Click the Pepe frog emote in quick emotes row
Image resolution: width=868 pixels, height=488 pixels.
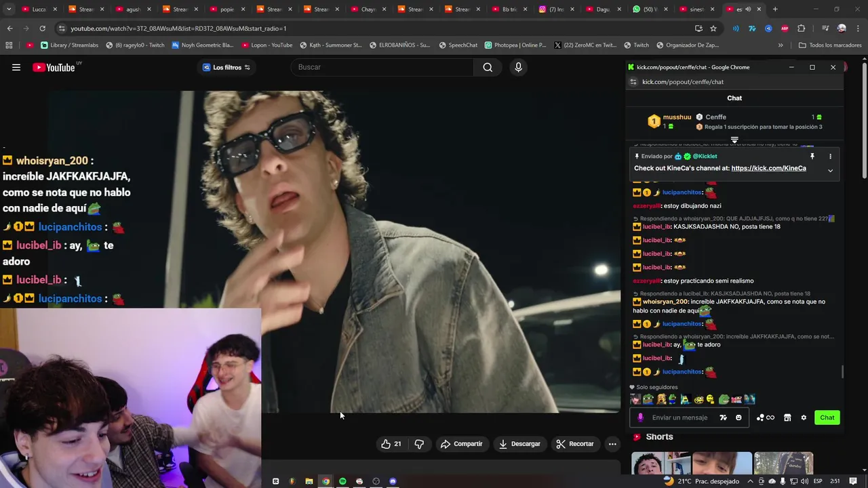coord(648,399)
